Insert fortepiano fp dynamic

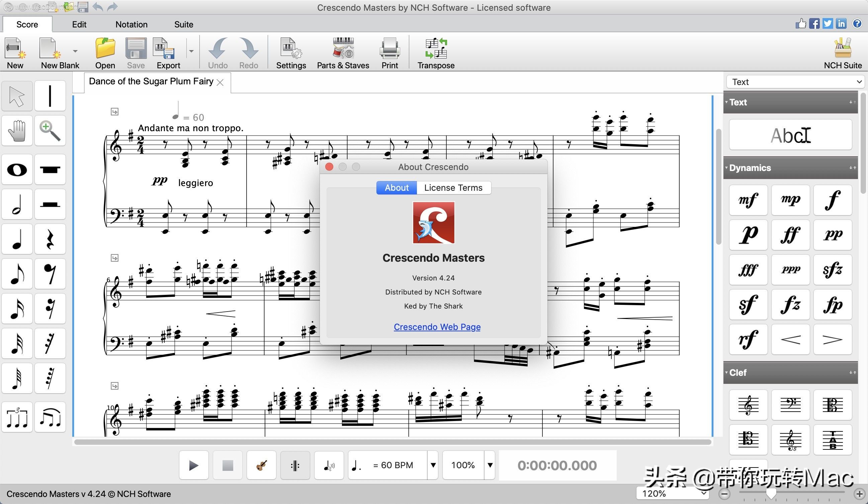click(x=833, y=305)
